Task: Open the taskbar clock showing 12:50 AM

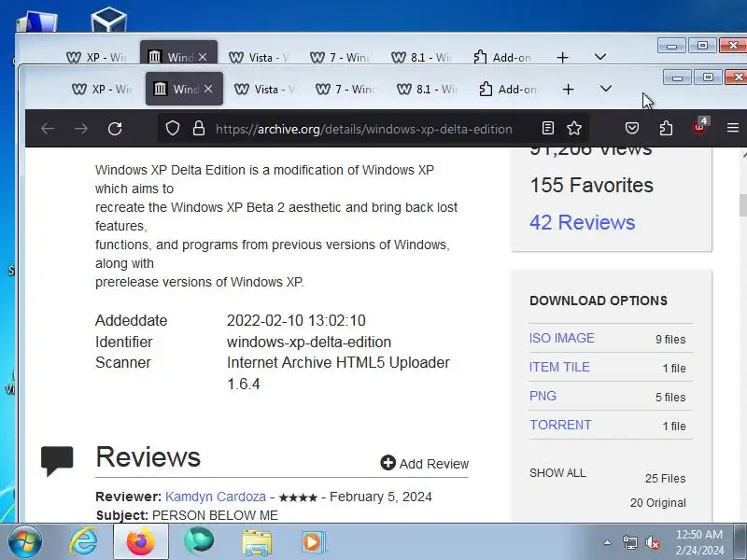Action: (699, 542)
